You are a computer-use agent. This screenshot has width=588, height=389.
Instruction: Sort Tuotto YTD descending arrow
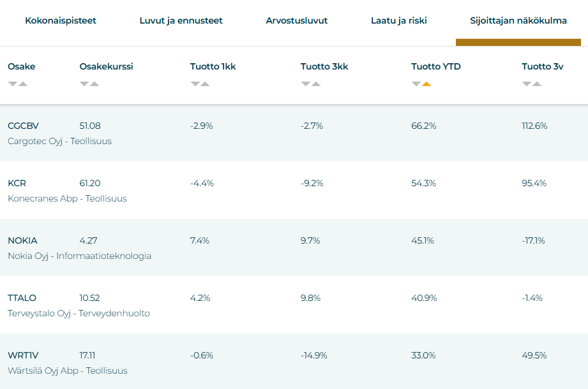[x=416, y=84]
